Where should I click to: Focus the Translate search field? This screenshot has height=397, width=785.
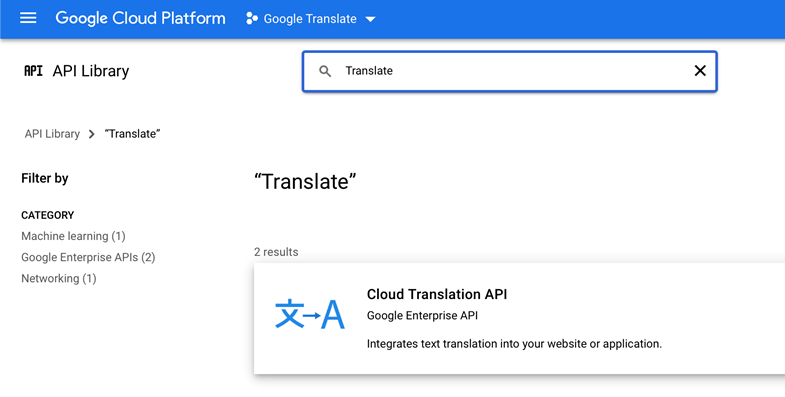510,71
